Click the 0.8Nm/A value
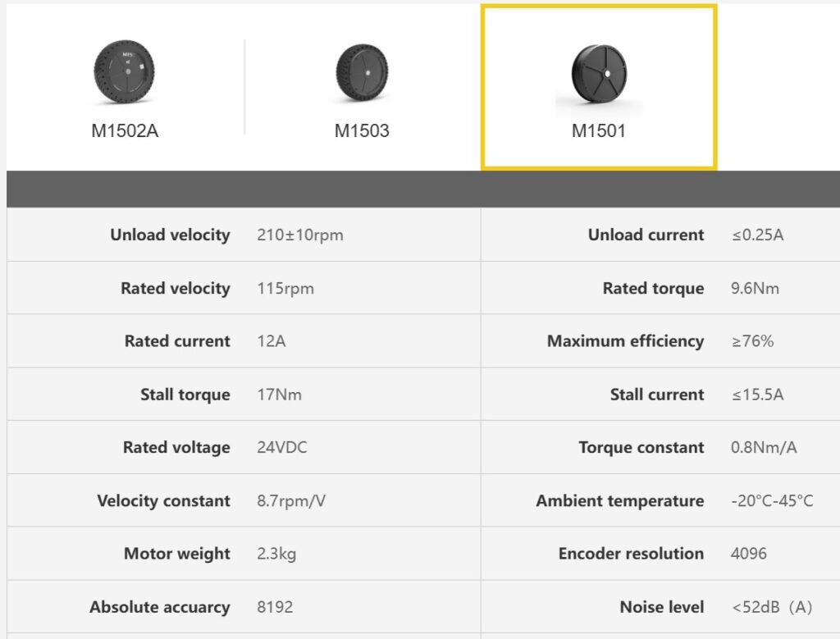Image resolution: width=840 pixels, height=639 pixels. [764, 447]
